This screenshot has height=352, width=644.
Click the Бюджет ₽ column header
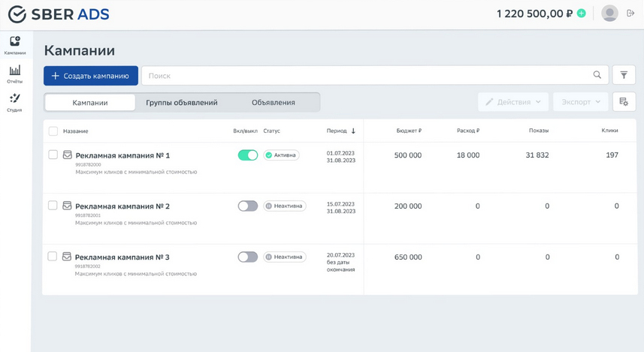[409, 131]
